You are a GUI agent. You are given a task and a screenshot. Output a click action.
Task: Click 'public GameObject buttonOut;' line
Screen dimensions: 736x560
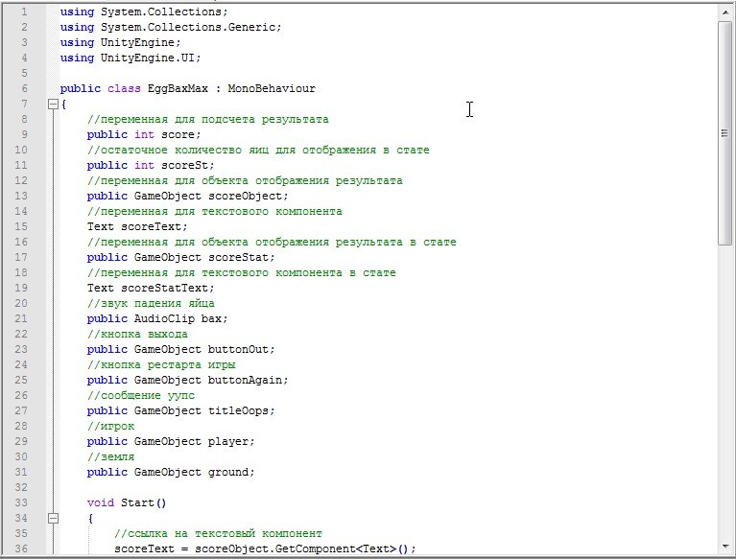tap(180, 349)
